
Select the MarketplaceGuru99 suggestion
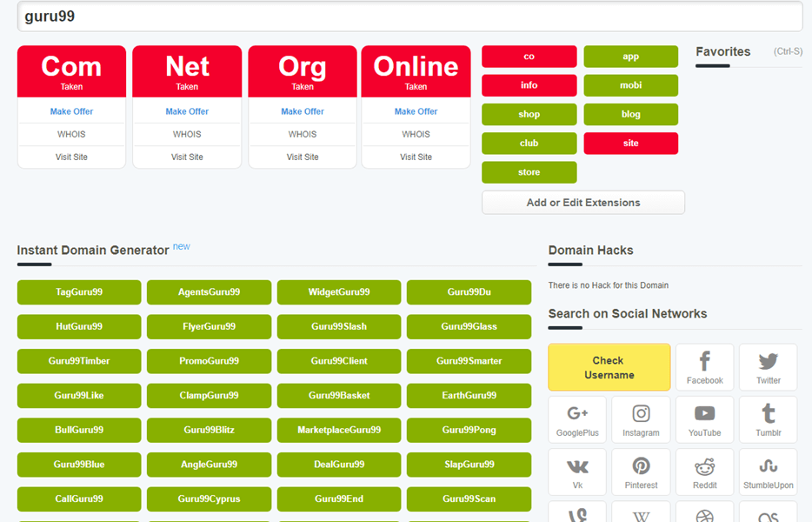coord(339,430)
